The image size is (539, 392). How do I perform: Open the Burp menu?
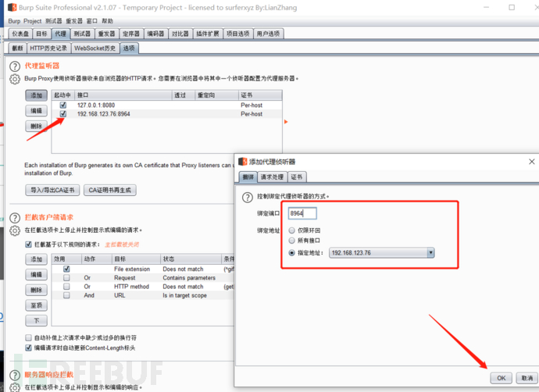pos(14,21)
